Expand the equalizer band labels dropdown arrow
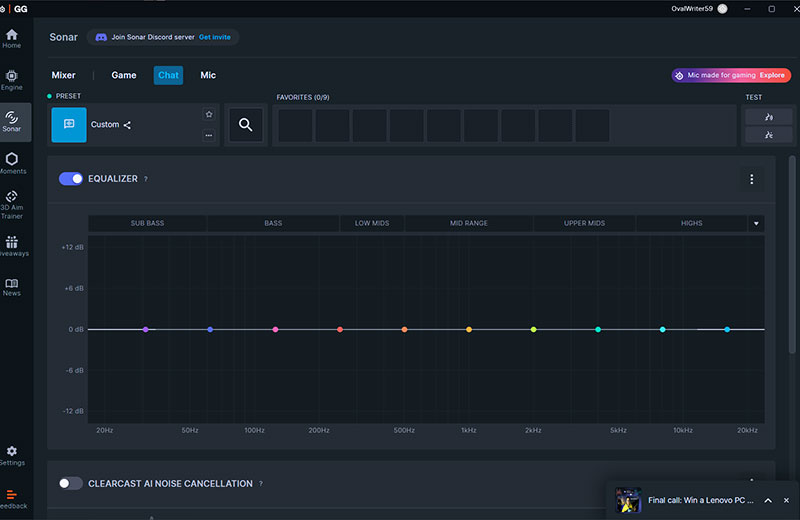 click(756, 223)
